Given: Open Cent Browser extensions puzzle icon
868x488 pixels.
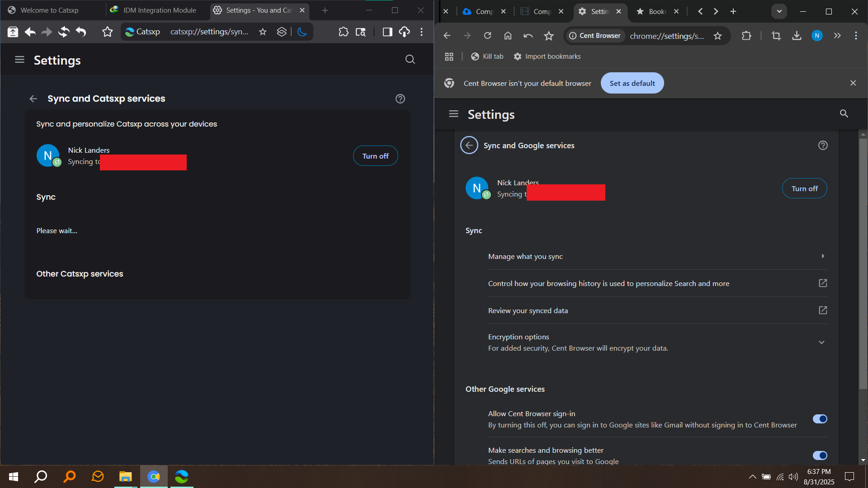Looking at the screenshot, I should (746, 36).
